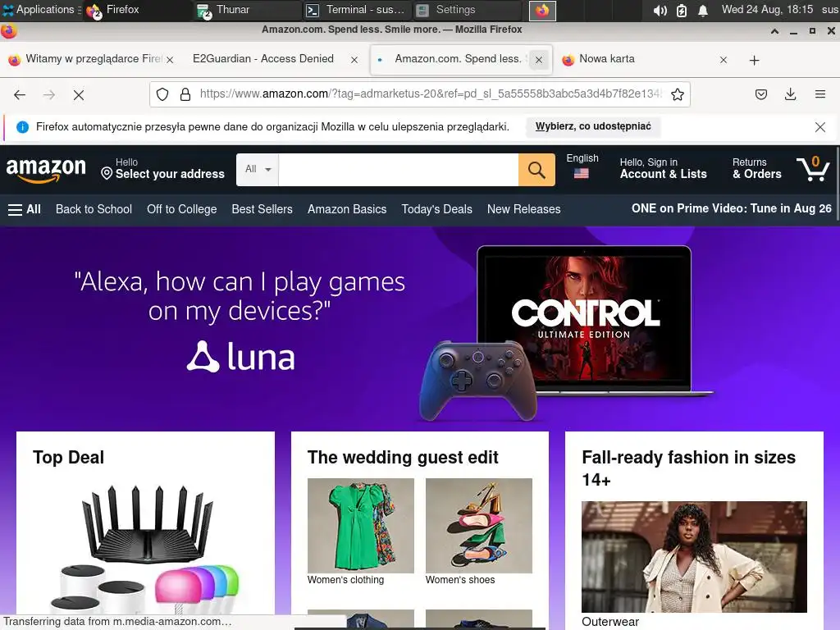
Task: Click the padlock site security icon
Action: (x=185, y=95)
